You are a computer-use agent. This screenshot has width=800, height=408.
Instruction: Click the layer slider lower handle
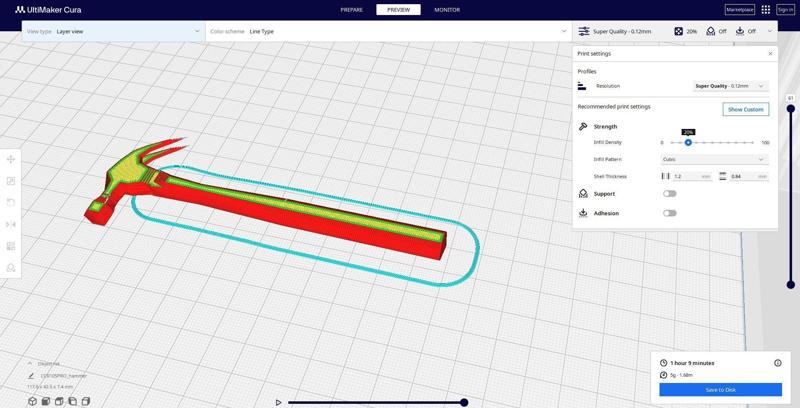[x=791, y=285]
